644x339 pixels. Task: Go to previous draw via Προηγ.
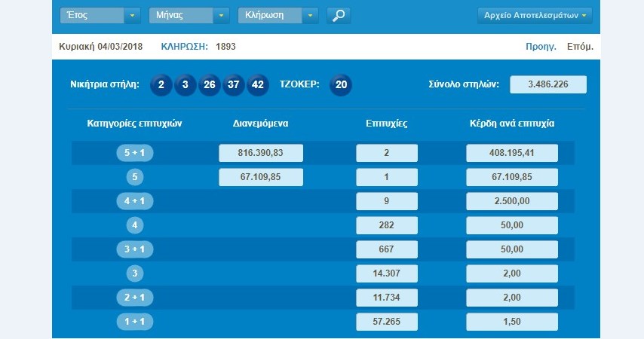541,47
